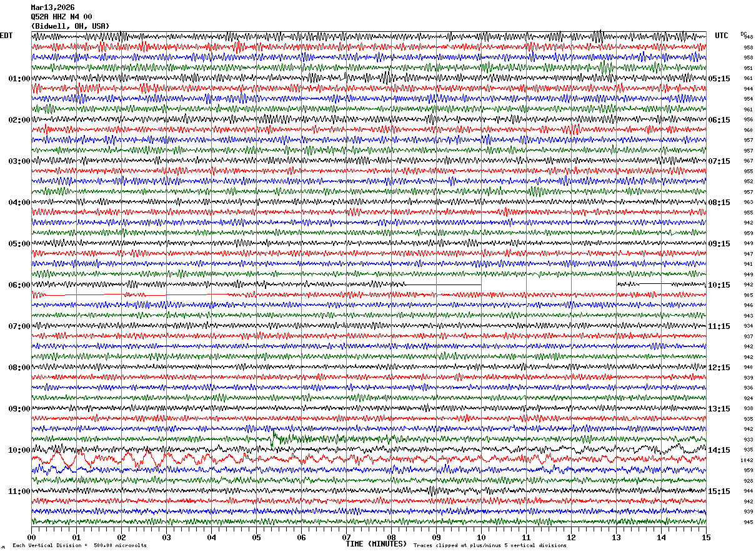Click minute axis tick label "12"
Image resolution: width=756 pixels, height=554 pixels.
point(571,537)
